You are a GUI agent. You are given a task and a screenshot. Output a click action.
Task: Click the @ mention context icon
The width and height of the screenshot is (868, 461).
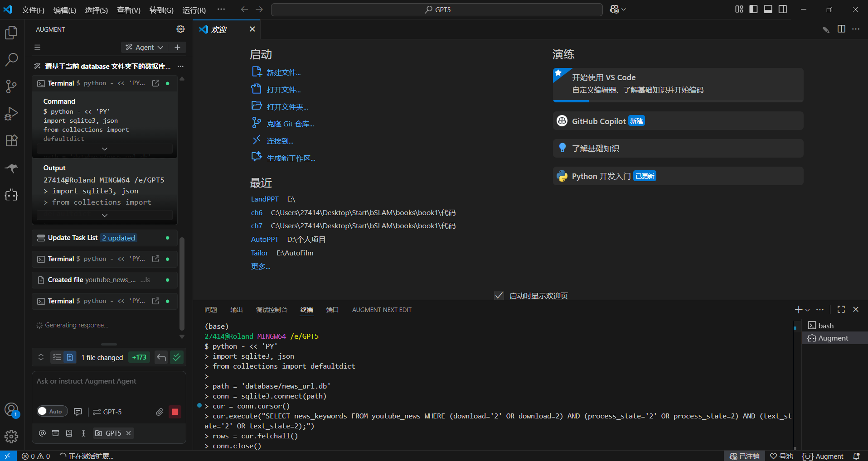click(x=42, y=433)
